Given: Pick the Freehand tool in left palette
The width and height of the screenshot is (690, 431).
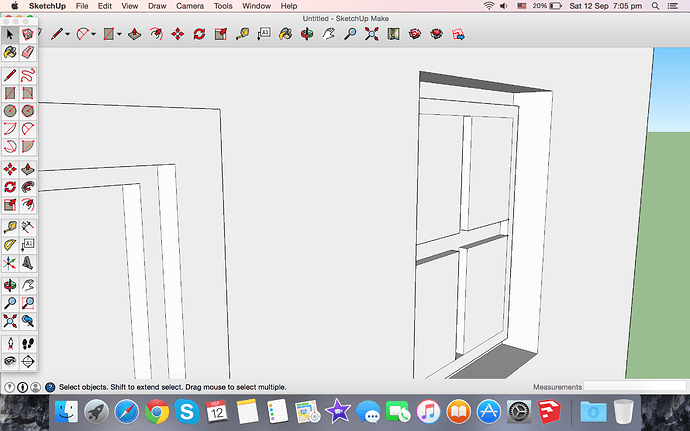Looking at the screenshot, I should pos(28,75).
